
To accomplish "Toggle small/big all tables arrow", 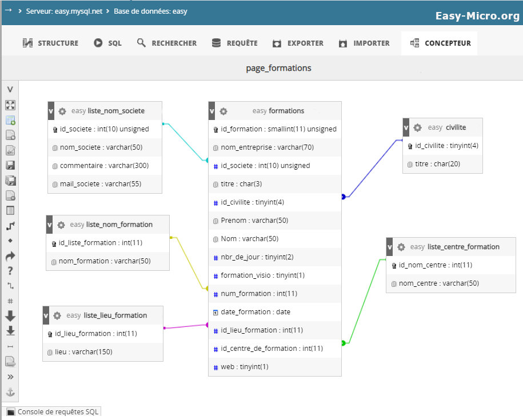I will click(10, 315).
